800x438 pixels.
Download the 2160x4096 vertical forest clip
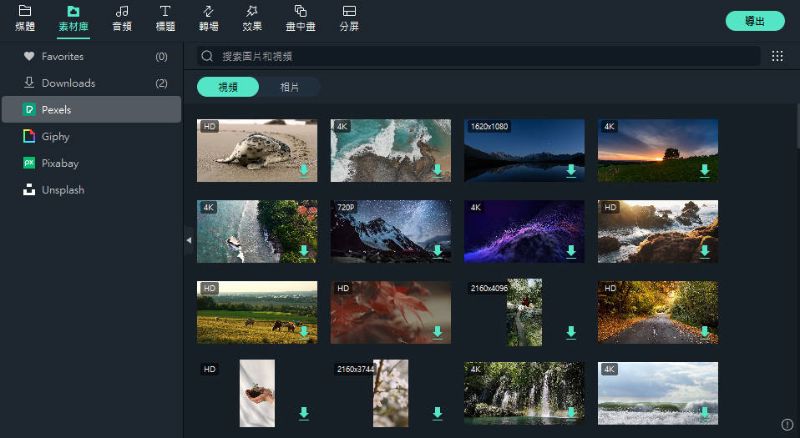(x=571, y=332)
